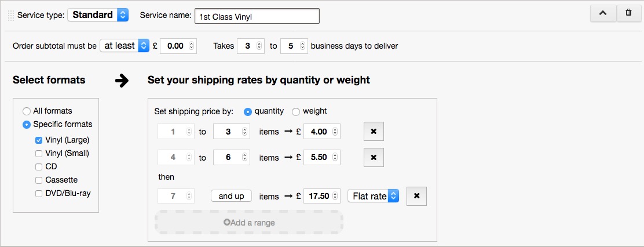644x247 pixels.
Task: Tick the Cassette format checkbox
Action: [x=39, y=180]
